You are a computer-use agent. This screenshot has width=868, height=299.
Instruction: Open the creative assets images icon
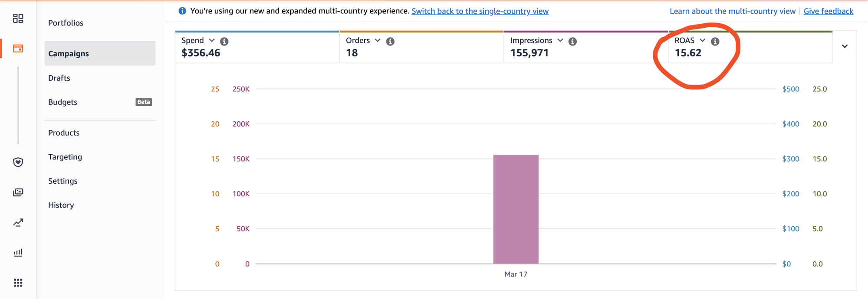coord(18,192)
